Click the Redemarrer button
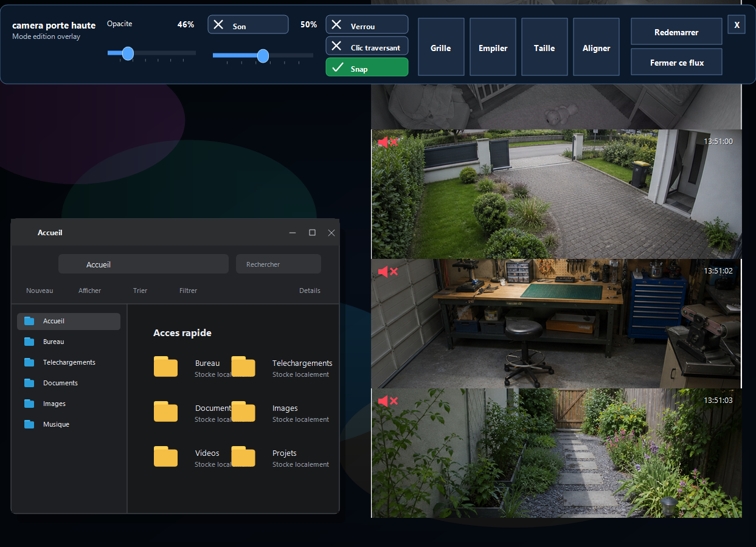 pyautogui.click(x=676, y=32)
